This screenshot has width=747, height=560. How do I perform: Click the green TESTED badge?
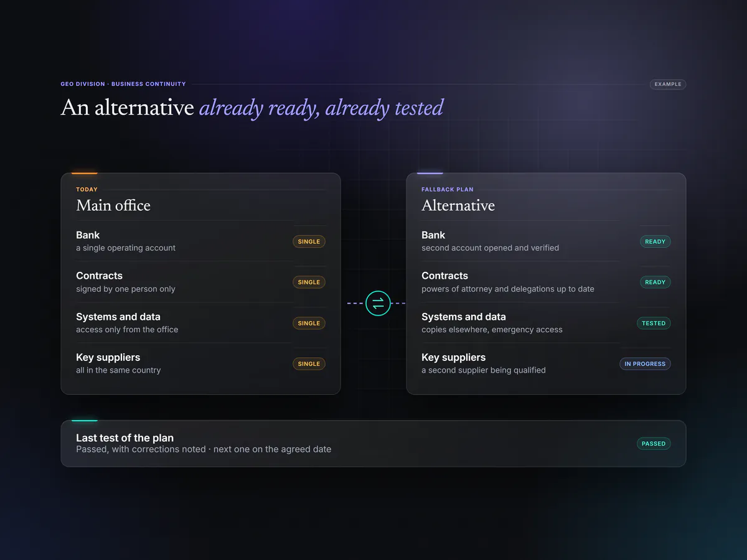click(654, 323)
